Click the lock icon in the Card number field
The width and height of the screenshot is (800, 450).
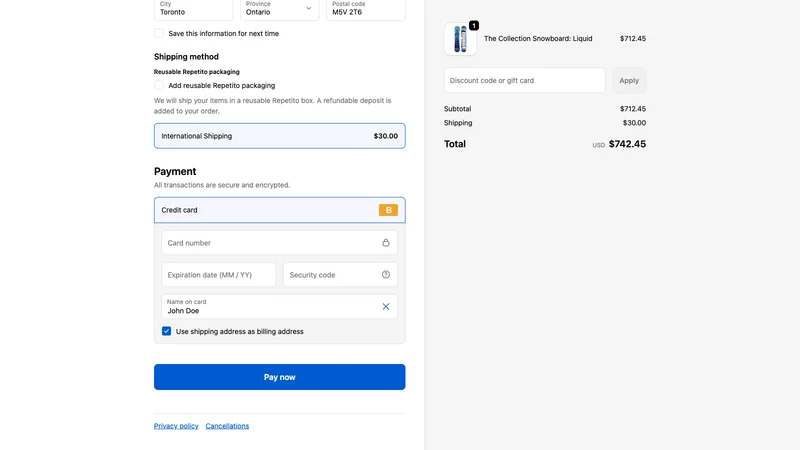pos(386,243)
